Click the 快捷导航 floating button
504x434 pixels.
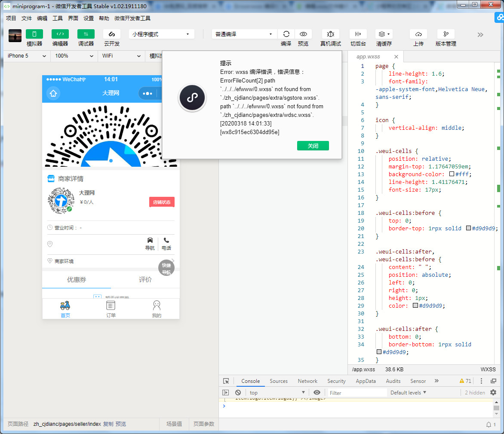tap(166, 268)
